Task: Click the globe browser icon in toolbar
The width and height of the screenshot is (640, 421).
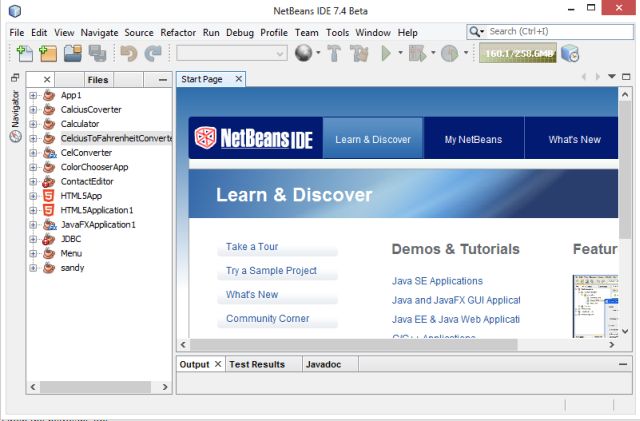Action: pyautogui.click(x=303, y=53)
